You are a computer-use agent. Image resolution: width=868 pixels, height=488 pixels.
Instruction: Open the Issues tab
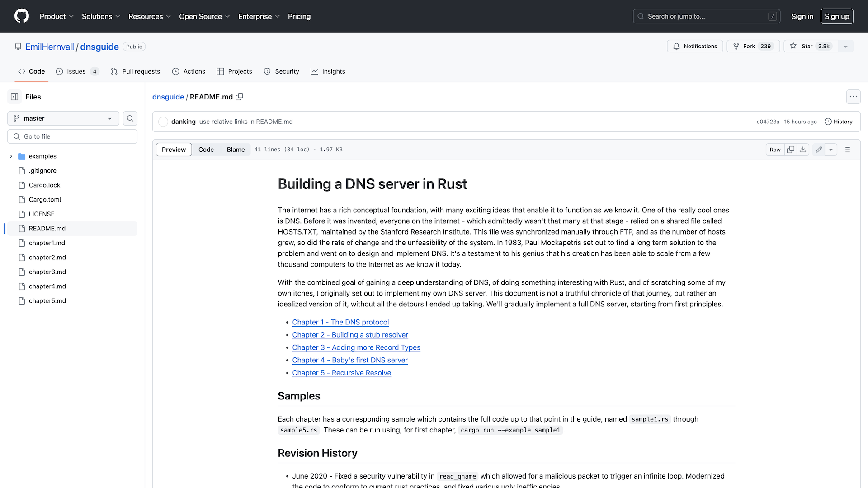77,71
